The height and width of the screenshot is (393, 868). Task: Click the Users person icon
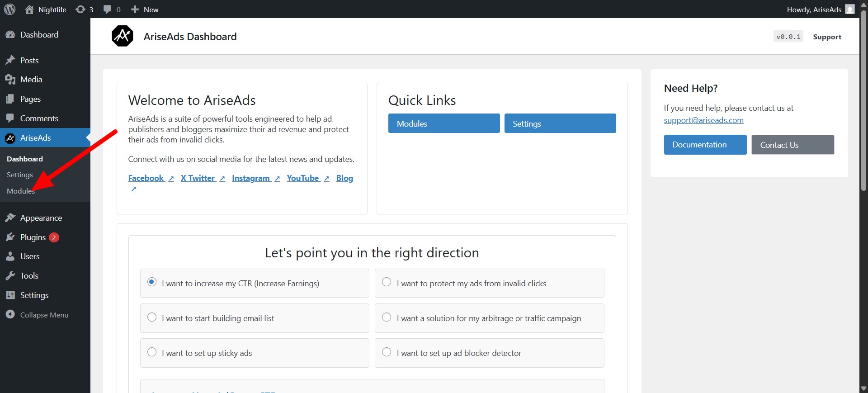tap(10, 256)
